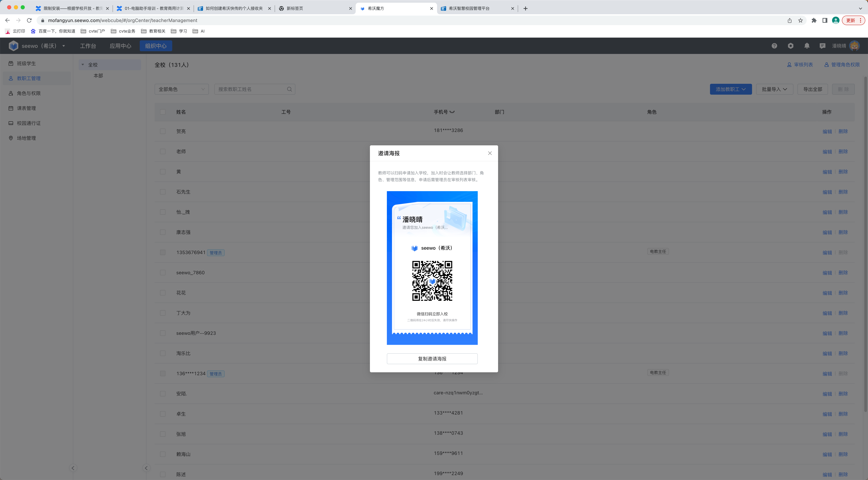Click the seewo logo icon
Image resolution: width=868 pixels, height=480 pixels.
[x=14, y=46]
